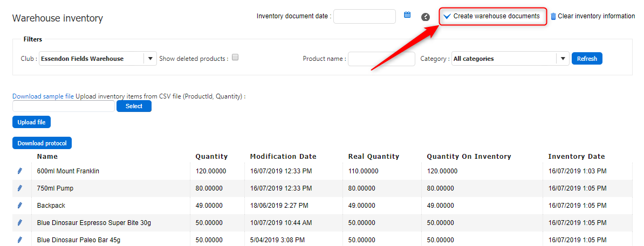The image size is (644, 246).
Task: Open the Category dropdown arrow
Action: 563,59
